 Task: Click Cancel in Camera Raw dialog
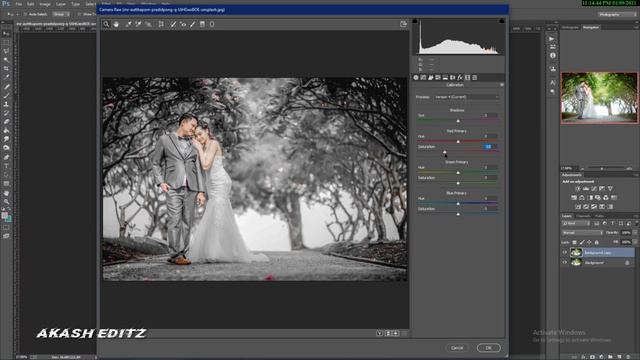457,348
